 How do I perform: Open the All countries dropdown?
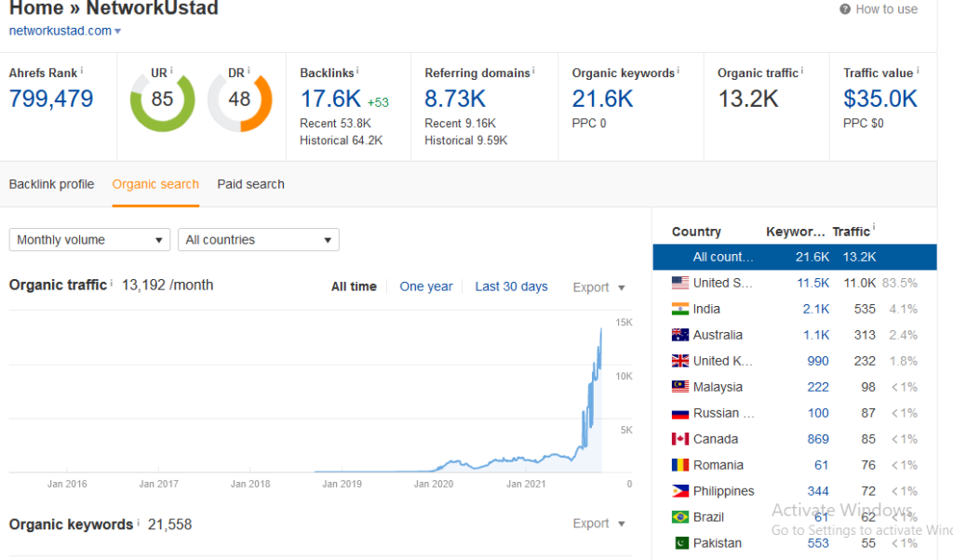click(259, 240)
